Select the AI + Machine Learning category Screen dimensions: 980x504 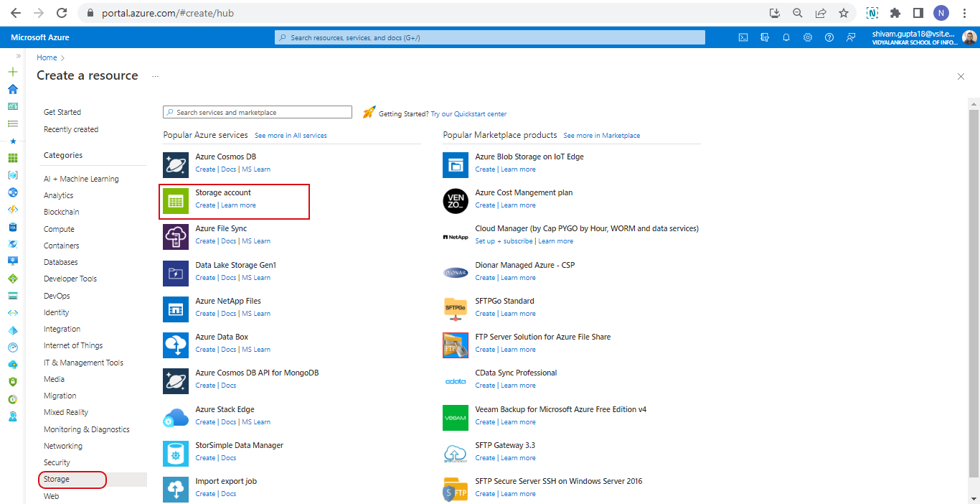(81, 179)
